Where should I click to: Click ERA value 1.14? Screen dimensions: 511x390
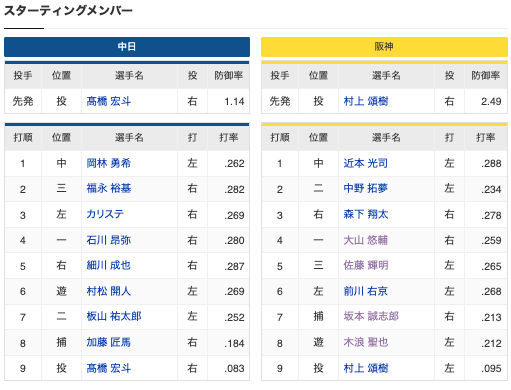234,101
